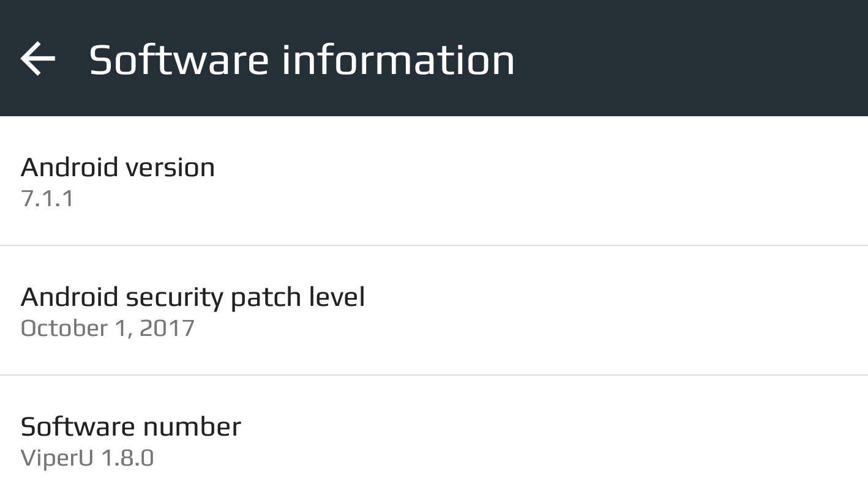Viewport: 868px width, 498px height.
Task: Click the Software information title
Action: click(x=301, y=59)
